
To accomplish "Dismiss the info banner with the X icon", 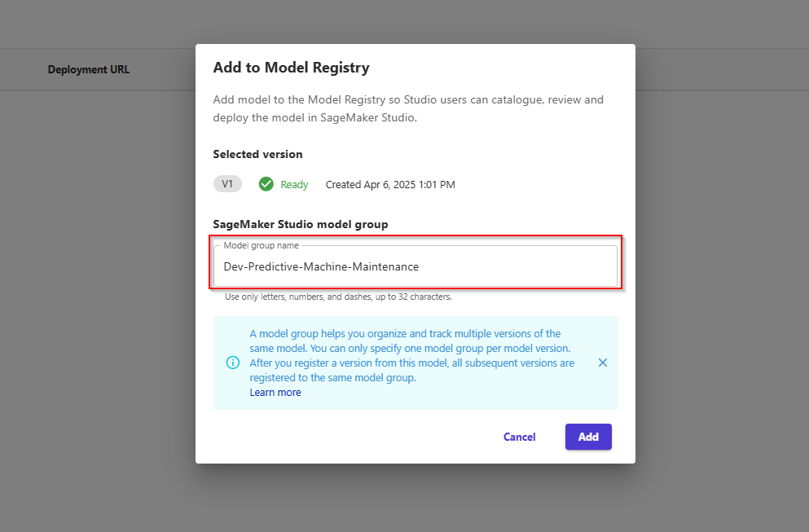I will tap(602, 363).
